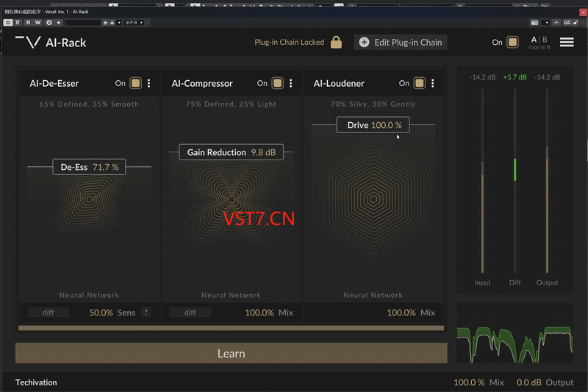This screenshot has width=588, height=392.
Task: Toggle AI-De-Esser On switch
Action: click(135, 83)
